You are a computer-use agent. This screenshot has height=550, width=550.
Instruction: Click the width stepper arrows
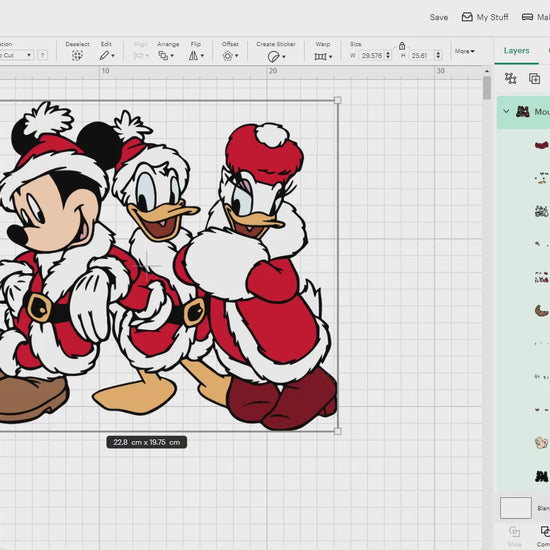click(x=388, y=55)
